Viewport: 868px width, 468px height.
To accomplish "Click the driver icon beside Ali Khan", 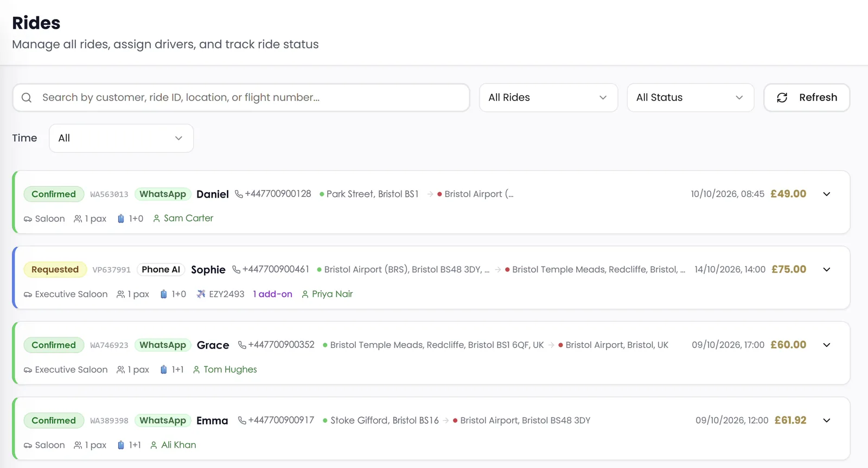I will pyautogui.click(x=154, y=445).
